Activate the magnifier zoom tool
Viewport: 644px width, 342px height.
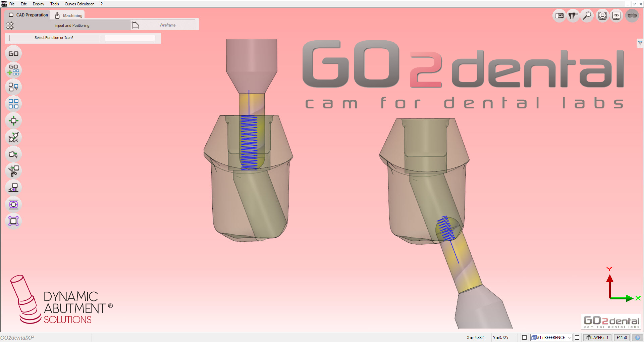point(587,15)
